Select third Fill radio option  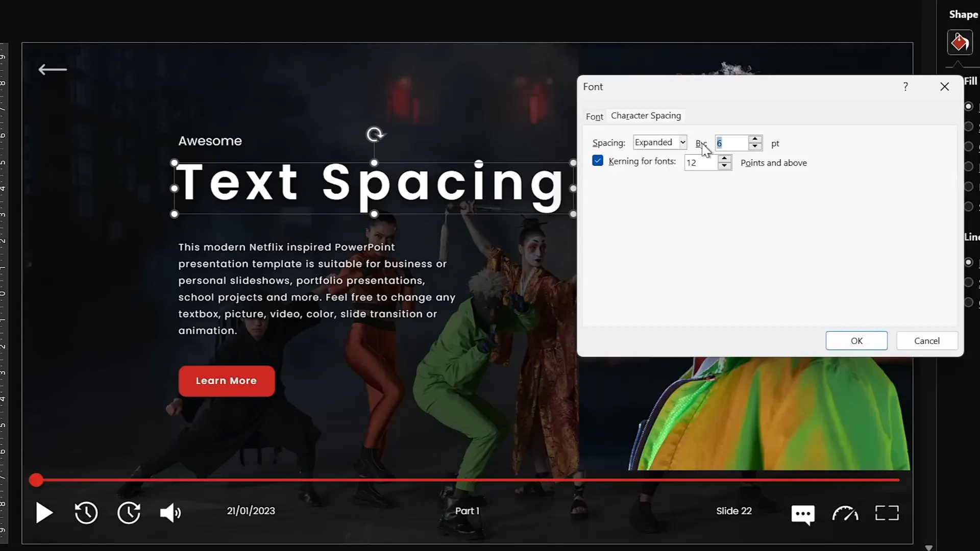(x=968, y=146)
